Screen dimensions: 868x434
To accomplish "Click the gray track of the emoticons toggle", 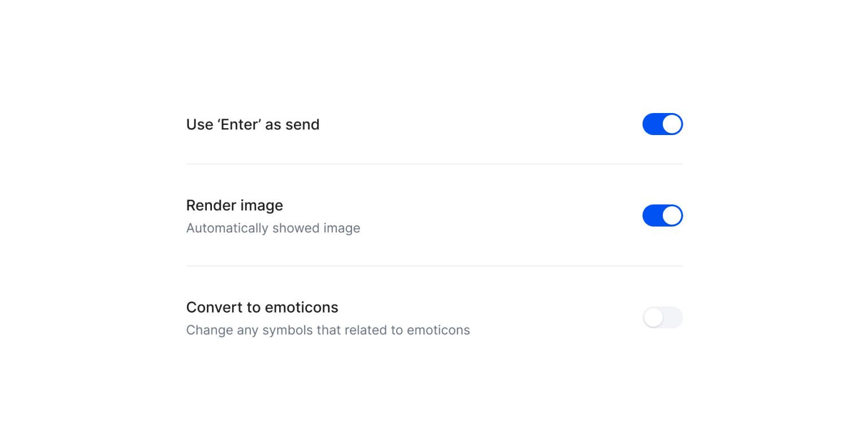I will point(674,318).
